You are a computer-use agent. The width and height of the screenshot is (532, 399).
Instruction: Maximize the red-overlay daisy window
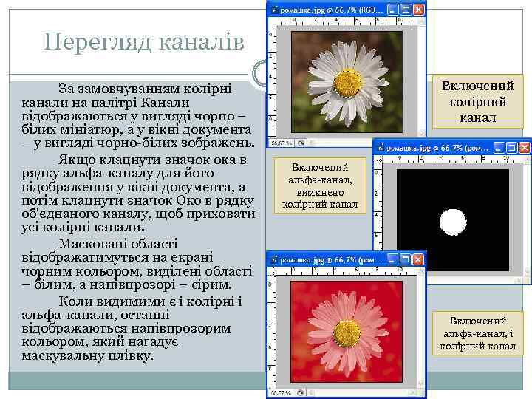coord(405,260)
